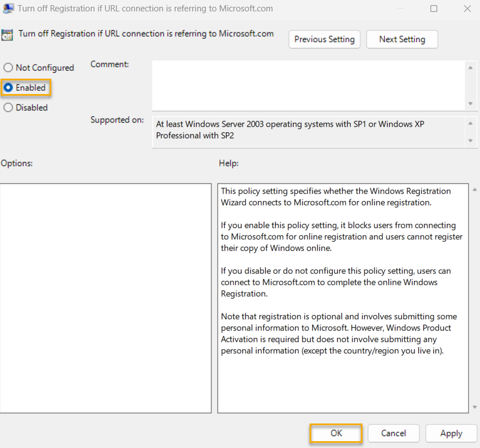Select the Not Configured radio button
The image size is (480, 448).
tap(8, 67)
